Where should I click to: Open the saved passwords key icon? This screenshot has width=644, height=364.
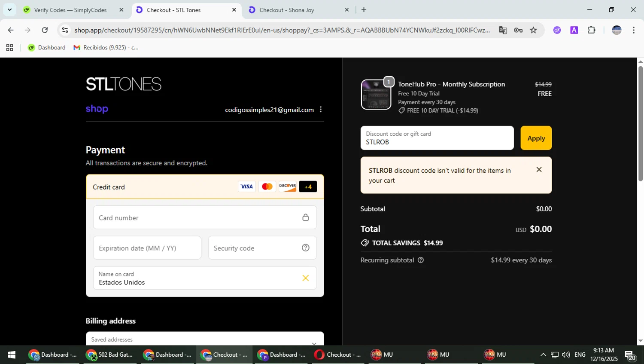pos(518,30)
